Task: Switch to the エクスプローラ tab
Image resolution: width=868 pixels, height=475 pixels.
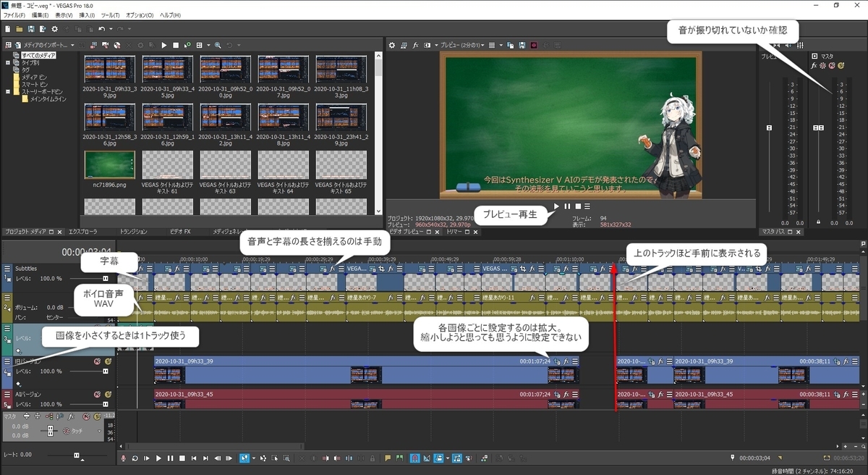Action: click(x=82, y=232)
